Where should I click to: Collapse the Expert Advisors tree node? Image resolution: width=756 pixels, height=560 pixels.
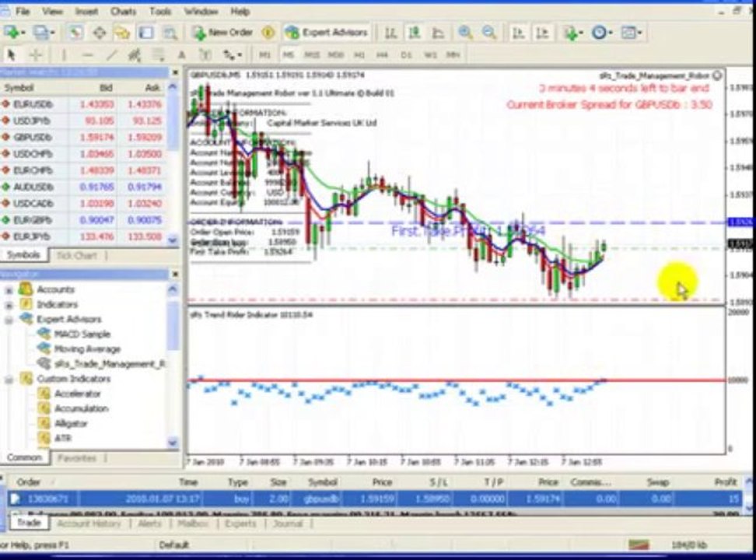[x=9, y=320]
